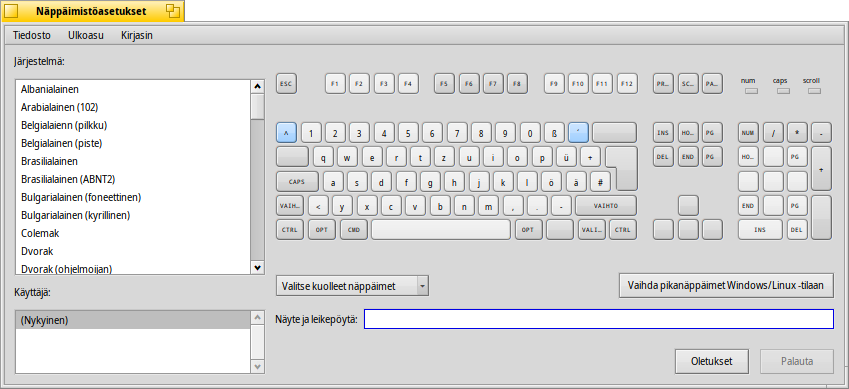Click the ä key
The width and height of the screenshot is (849, 389).
[576, 181]
